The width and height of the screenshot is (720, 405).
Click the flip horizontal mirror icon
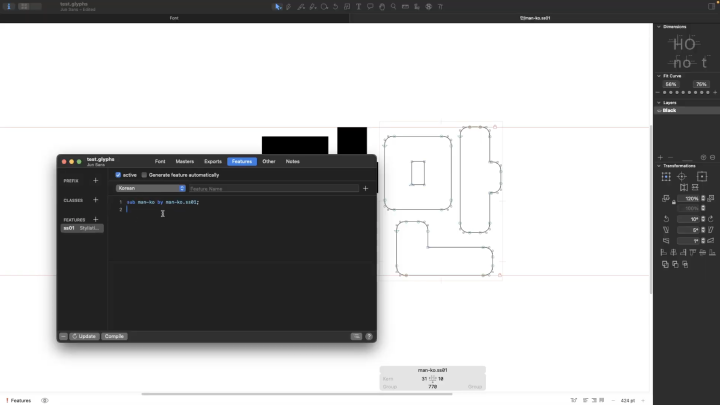coord(684,187)
